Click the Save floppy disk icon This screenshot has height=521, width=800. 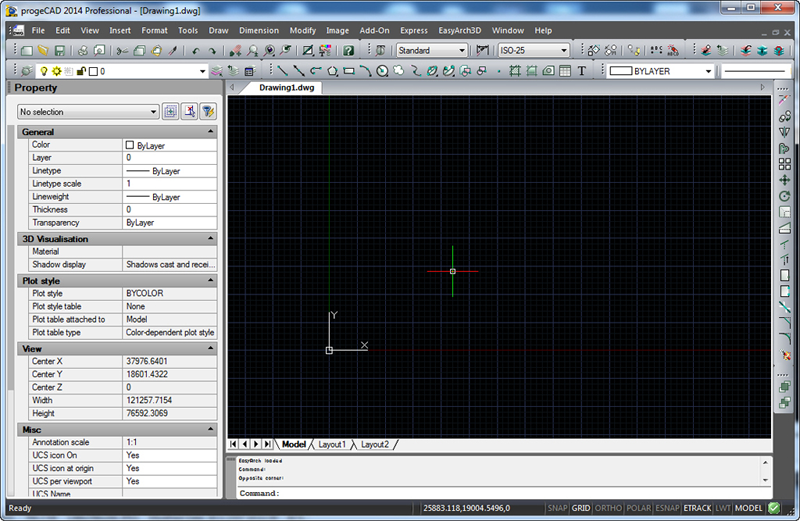point(60,50)
